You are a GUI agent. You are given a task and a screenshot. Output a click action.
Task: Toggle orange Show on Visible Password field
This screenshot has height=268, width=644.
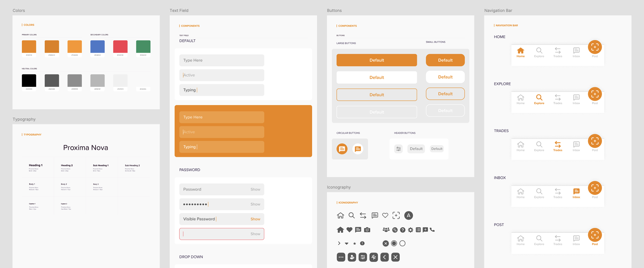tap(255, 219)
